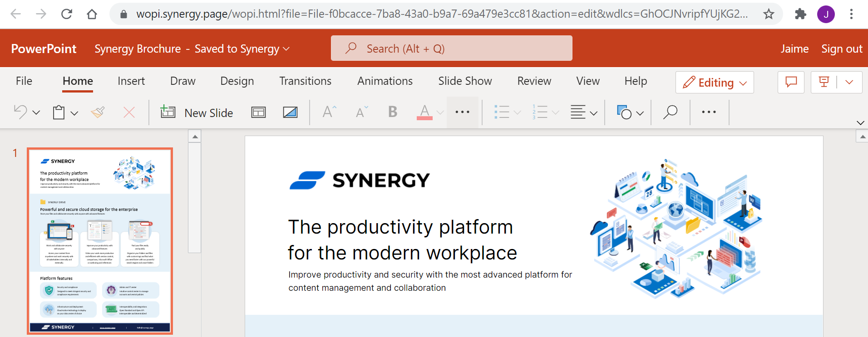Viewport: 868px width, 337px height.
Task: Reload the browser page
Action: pyautogui.click(x=67, y=14)
